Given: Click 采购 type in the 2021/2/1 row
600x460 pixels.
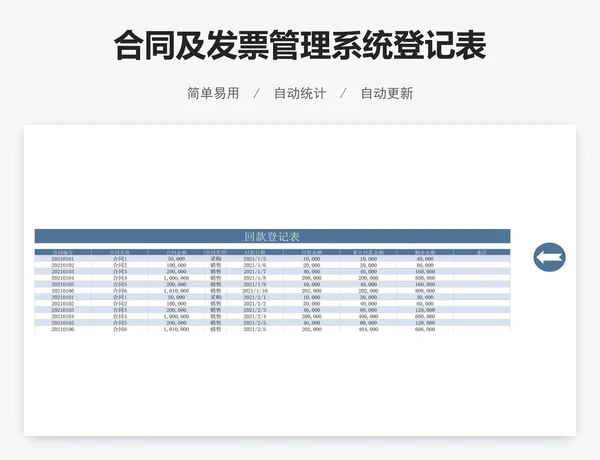Looking at the screenshot, I should [216, 297].
